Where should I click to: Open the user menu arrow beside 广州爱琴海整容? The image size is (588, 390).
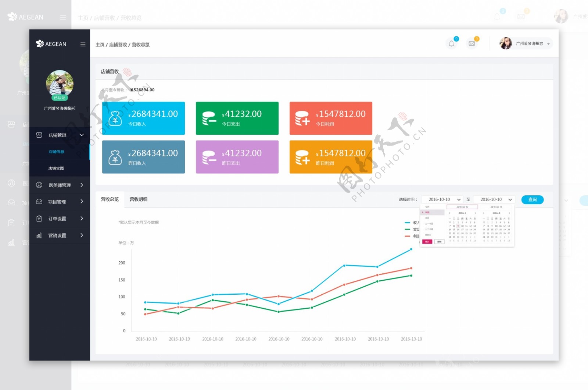coord(548,44)
